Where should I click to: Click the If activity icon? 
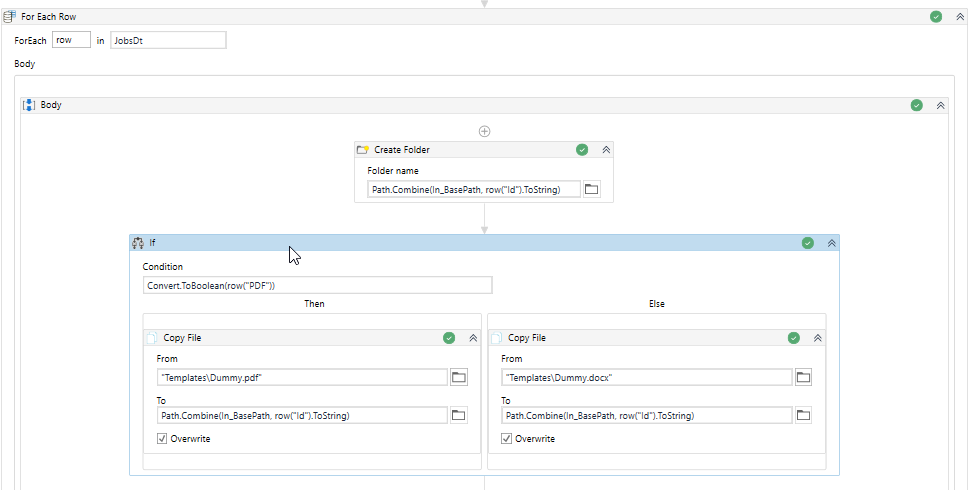[x=137, y=243]
